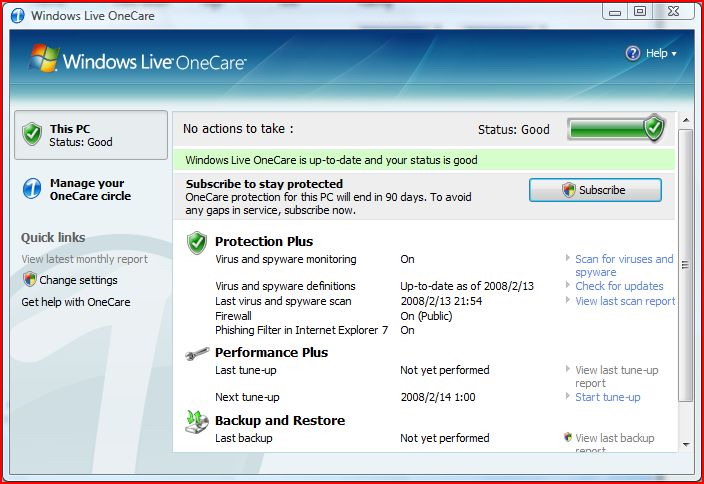The image size is (704, 484).
Task: Click the On (Public) firewall value
Action: pos(426,316)
